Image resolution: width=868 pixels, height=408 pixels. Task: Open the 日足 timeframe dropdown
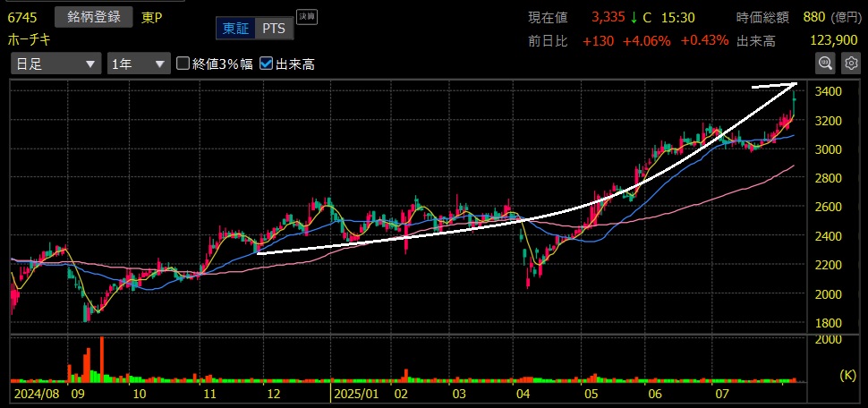[x=55, y=64]
